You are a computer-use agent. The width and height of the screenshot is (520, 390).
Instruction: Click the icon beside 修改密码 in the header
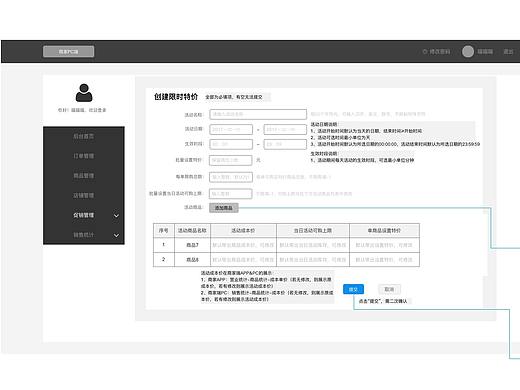[x=425, y=52]
